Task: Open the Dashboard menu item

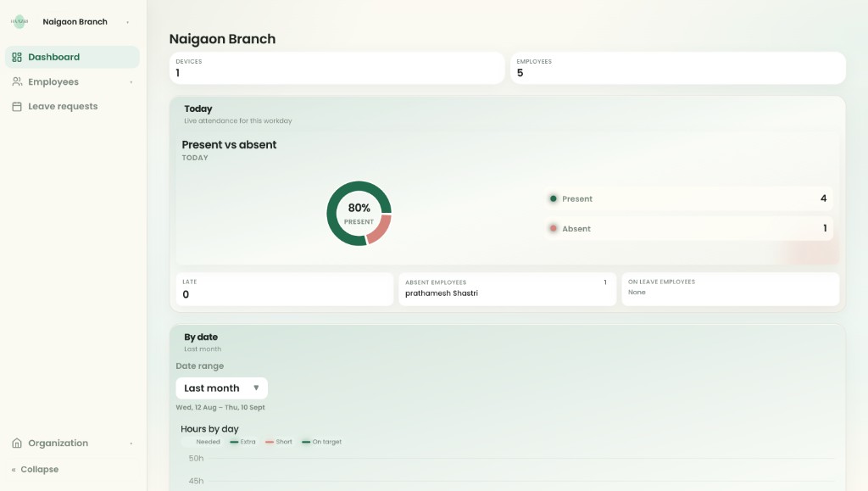Action: coord(73,57)
